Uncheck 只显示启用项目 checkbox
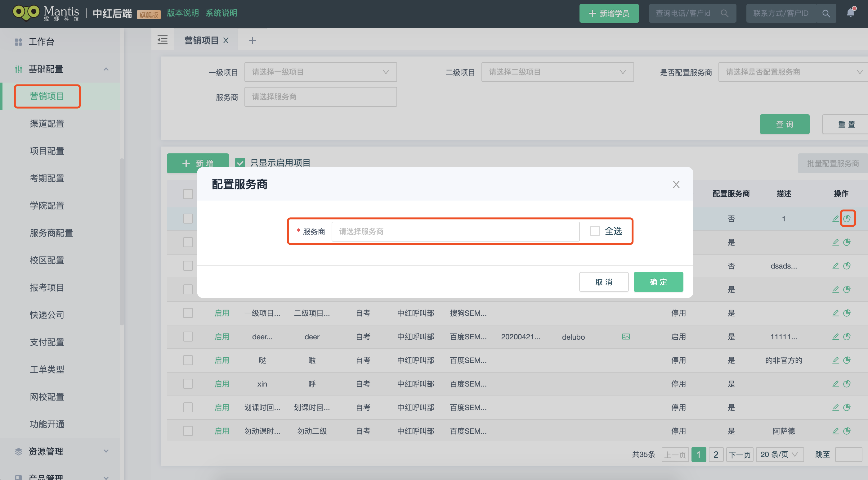Image resolution: width=868 pixels, height=480 pixels. point(240,163)
